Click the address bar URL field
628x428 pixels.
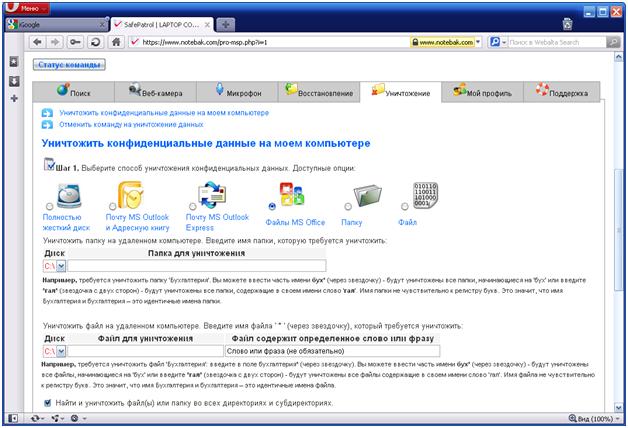coord(274,42)
